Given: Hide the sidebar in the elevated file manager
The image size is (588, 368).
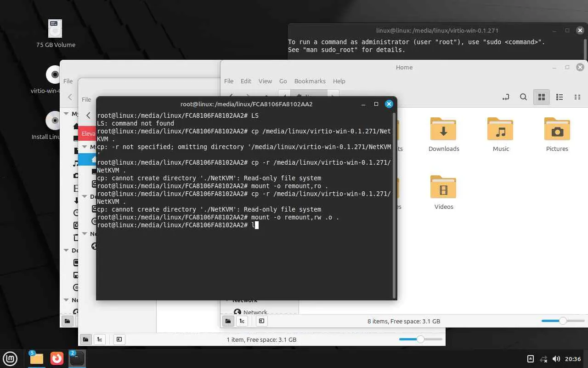Looking at the screenshot, I should click(119, 339).
